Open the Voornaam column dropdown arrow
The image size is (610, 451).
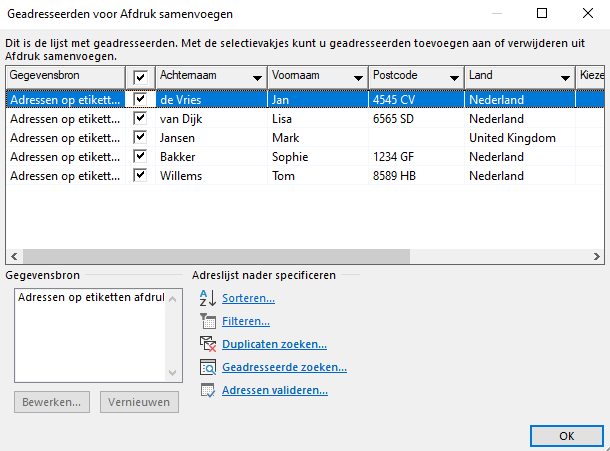(357, 78)
